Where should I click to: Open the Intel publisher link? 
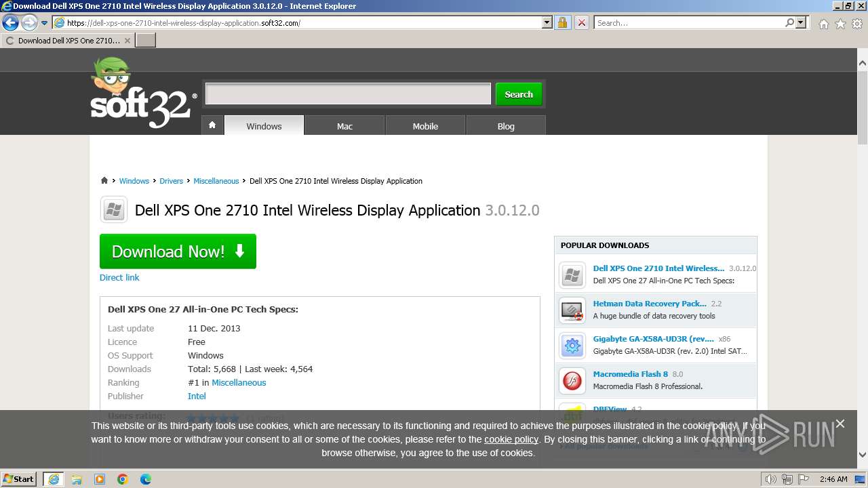coord(197,396)
